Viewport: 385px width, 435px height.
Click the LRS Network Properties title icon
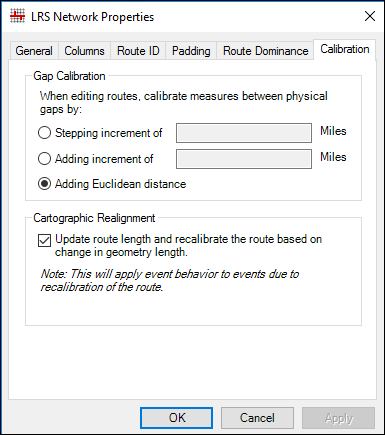(x=17, y=16)
